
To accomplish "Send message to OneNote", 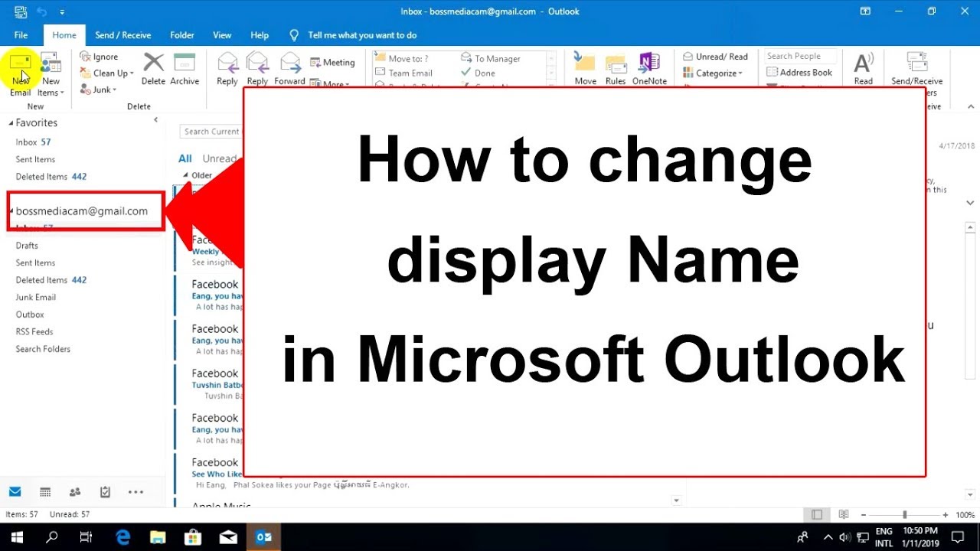I will 649,69.
